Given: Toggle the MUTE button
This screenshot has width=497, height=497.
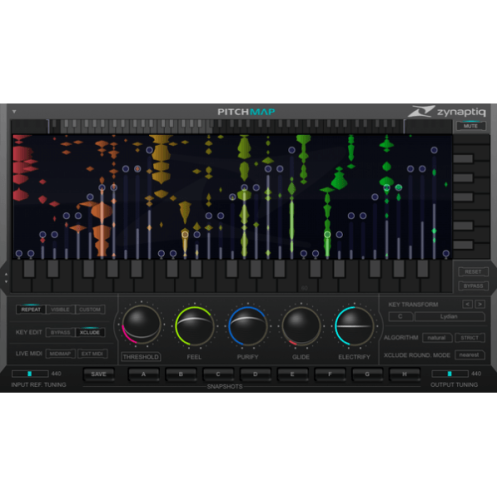Looking at the screenshot, I should [x=470, y=126].
